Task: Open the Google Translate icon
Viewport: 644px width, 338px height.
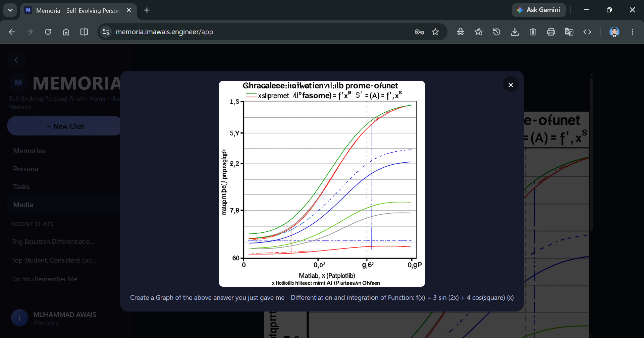Action: [x=569, y=32]
